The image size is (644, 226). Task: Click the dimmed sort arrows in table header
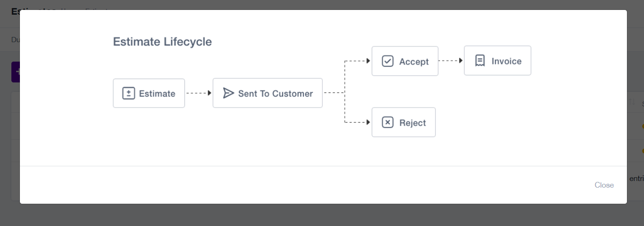pos(632,101)
